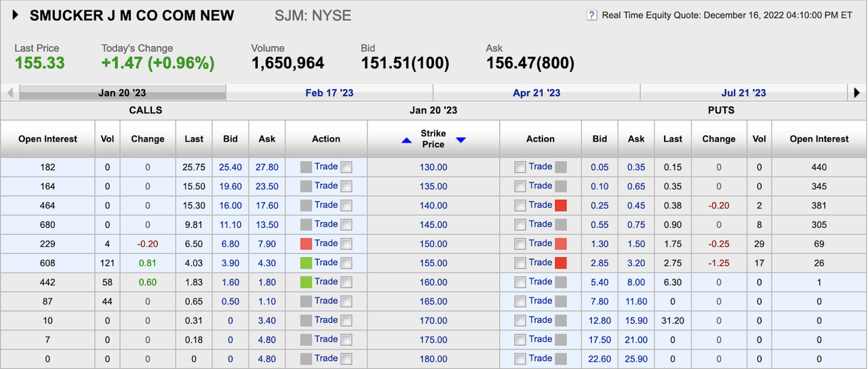The image size is (868, 369).
Task: Check the call checkbox for strike 150.00
Action: click(347, 244)
